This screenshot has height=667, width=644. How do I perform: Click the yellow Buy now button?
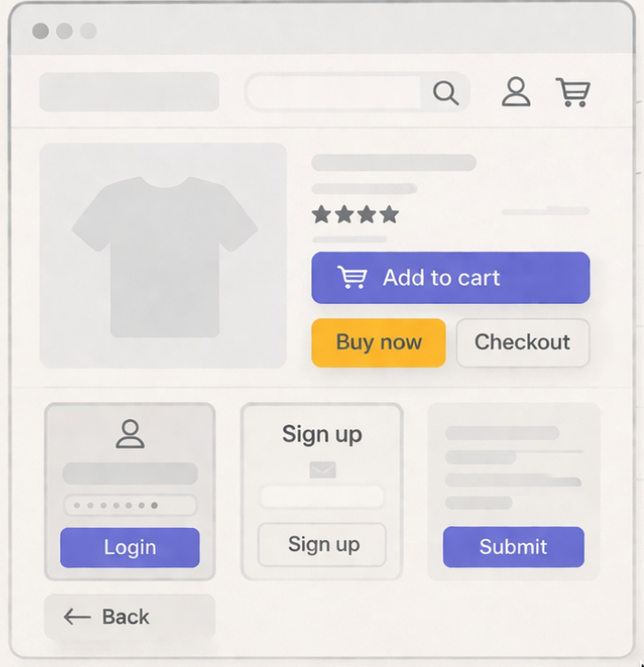point(378,342)
